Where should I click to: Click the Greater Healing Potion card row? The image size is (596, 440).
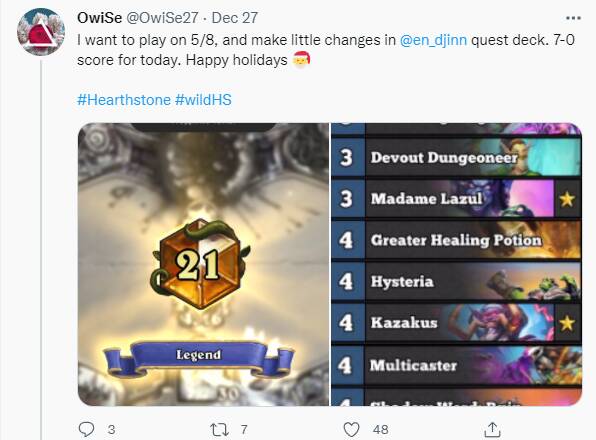click(x=457, y=241)
